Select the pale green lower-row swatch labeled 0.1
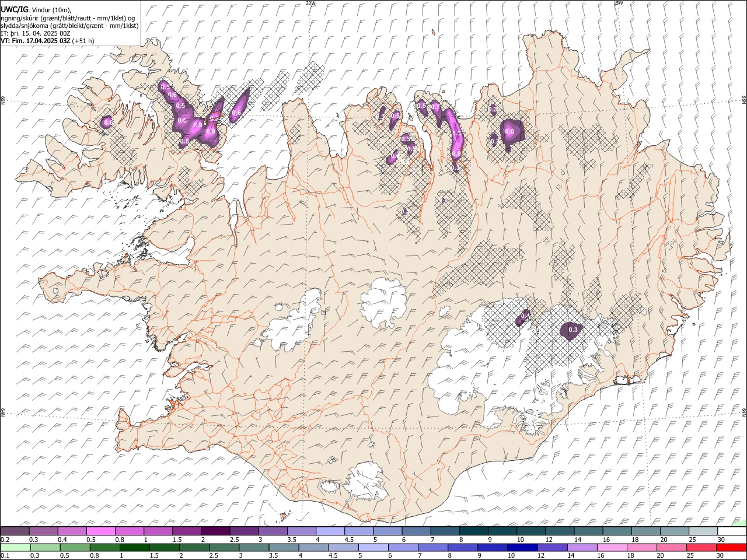 [x=15, y=547]
